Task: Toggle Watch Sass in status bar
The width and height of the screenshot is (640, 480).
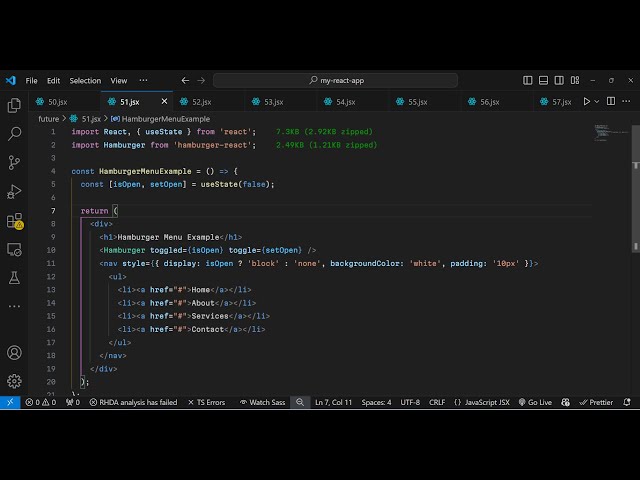Action: 261,402
